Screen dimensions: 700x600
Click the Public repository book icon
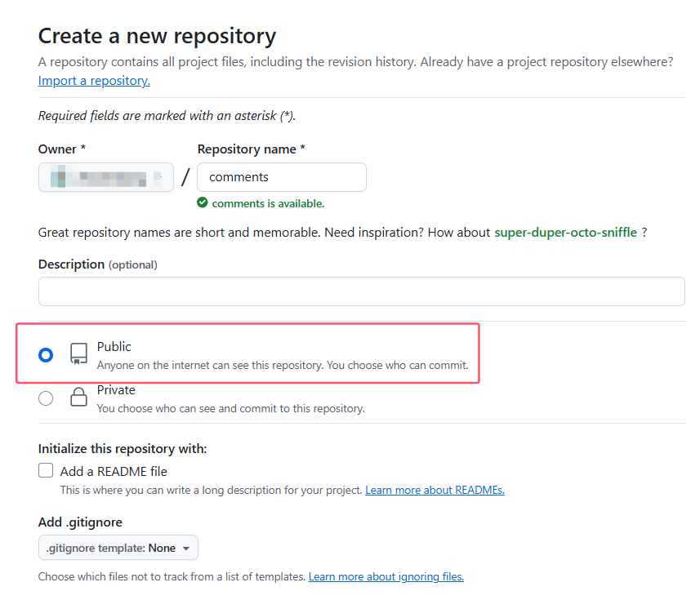(78, 353)
